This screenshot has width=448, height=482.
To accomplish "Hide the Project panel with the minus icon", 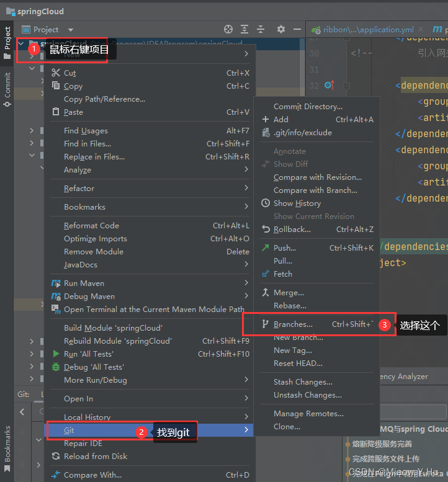I will (297, 29).
